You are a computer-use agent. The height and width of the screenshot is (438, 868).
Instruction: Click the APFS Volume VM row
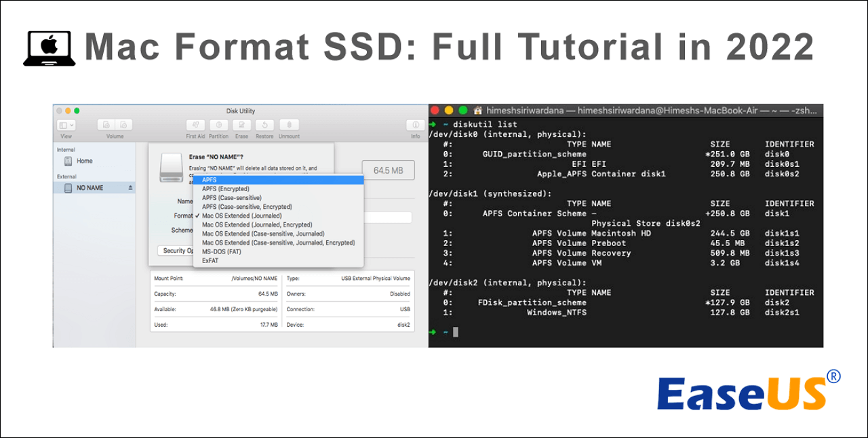[621, 263]
